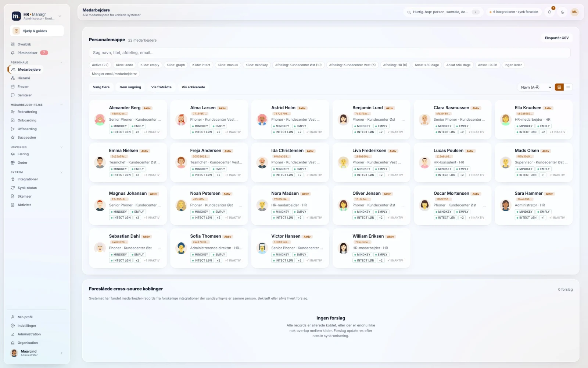This screenshot has height=368, width=588.
Task: Click the Vælg flere button
Action: pyautogui.click(x=101, y=87)
